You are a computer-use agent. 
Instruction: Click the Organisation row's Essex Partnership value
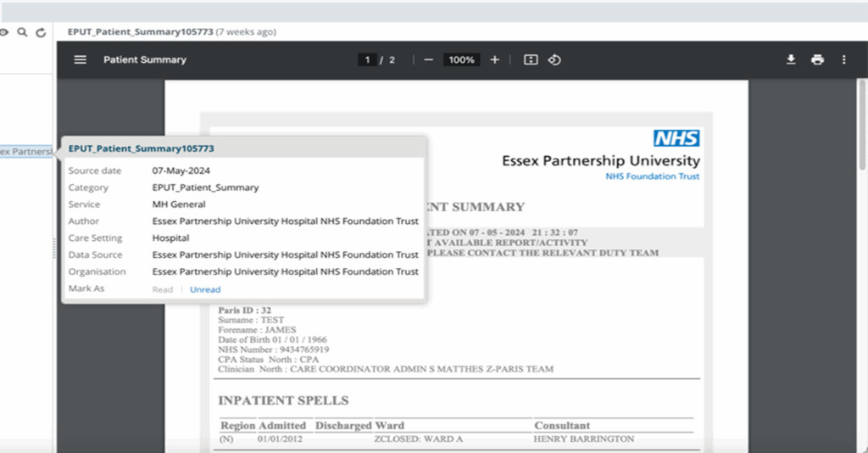[285, 271]
